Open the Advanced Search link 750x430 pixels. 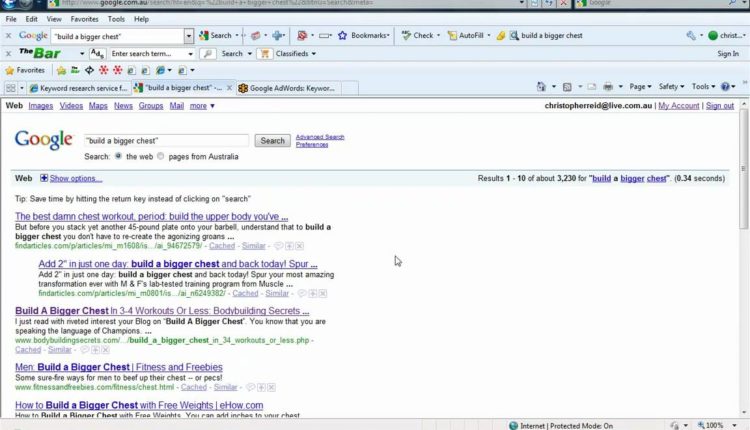pos(320,137)
